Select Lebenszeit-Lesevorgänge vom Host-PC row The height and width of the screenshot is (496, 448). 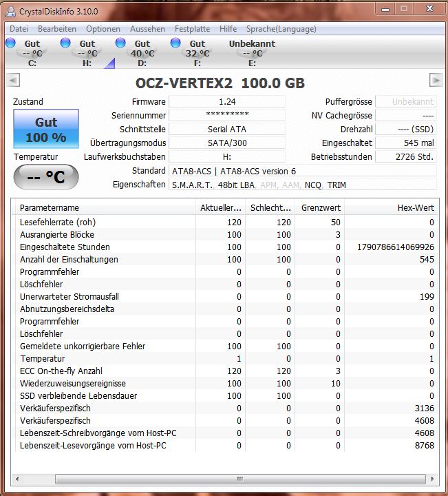click(x=225, y=446)
